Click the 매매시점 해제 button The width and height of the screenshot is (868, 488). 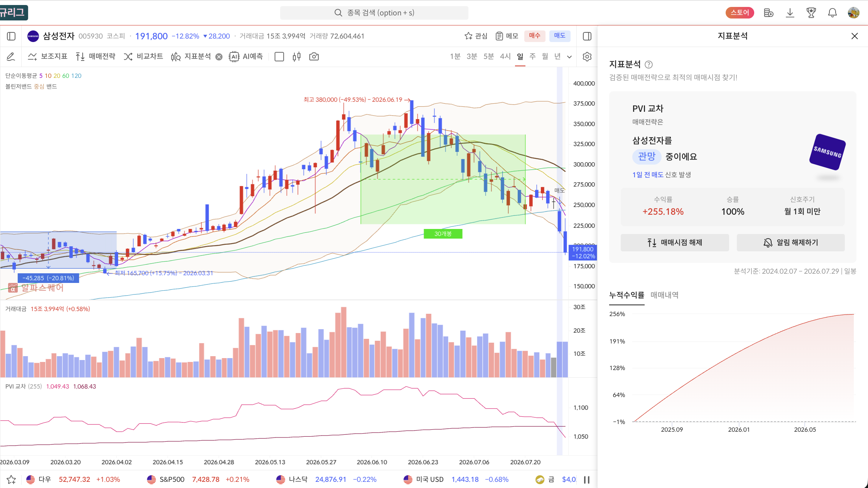pos(675,242)
